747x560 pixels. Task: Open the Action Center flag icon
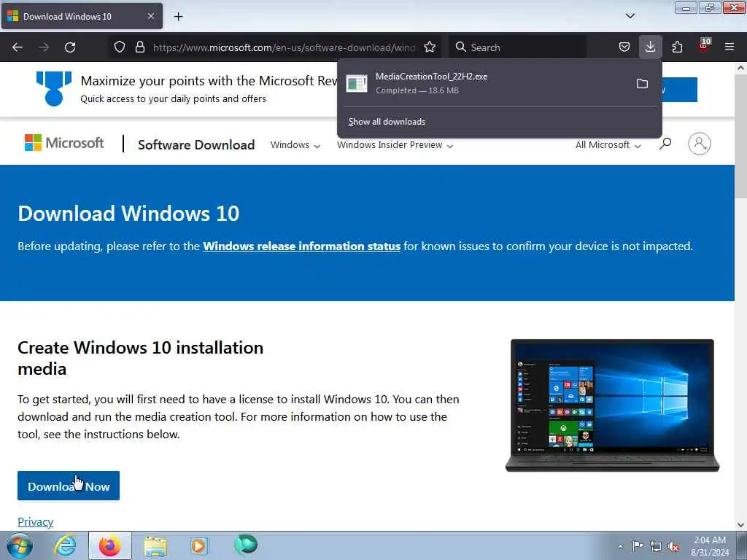coord(638,545)
